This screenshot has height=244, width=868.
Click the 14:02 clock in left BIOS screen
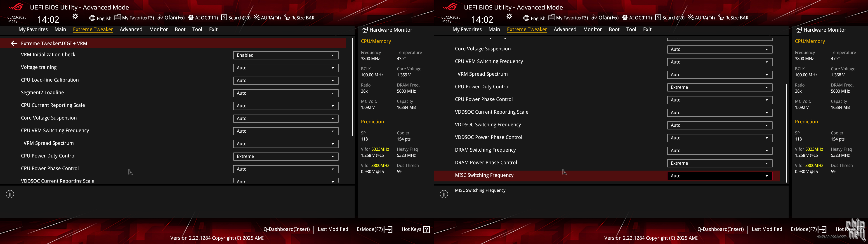(48, 20)
